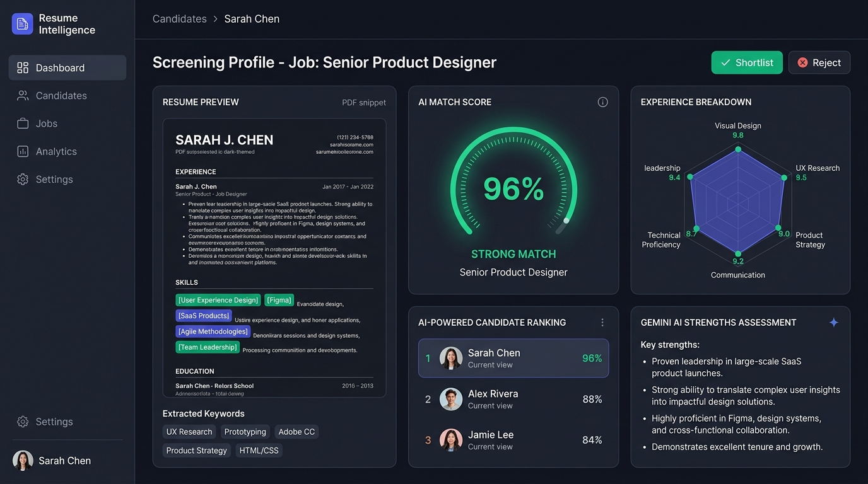Click the Resume Intelligence logo icon
This screenshot has width=868, height=484.
click(22, 24)
